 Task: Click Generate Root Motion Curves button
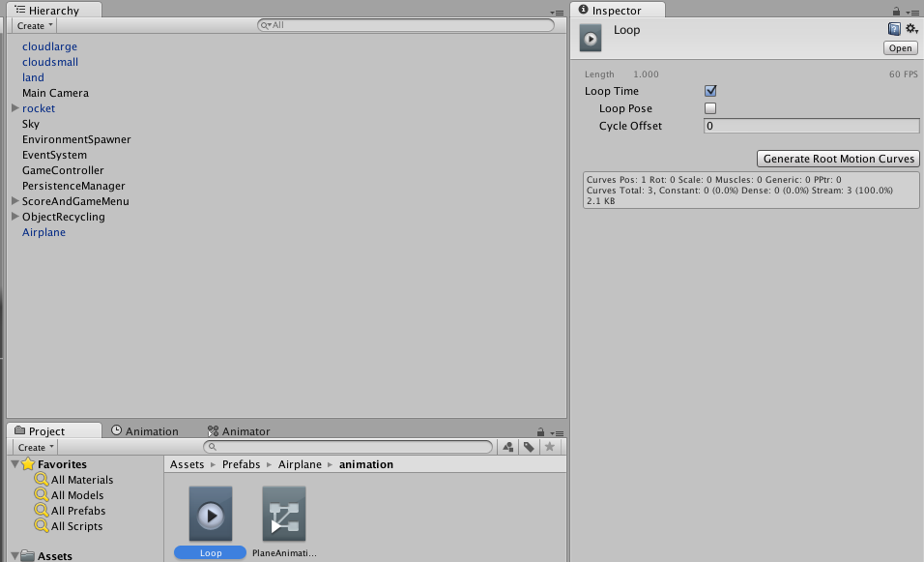pyautogui.click(x=839, y=159)
